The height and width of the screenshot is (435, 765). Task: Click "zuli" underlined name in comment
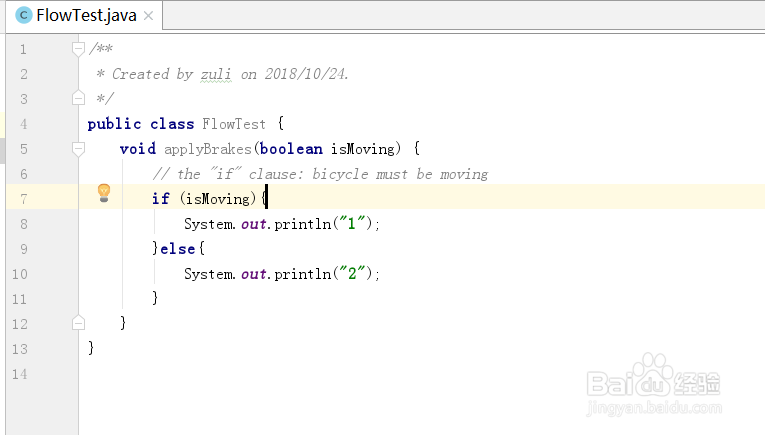pos(216,74)
